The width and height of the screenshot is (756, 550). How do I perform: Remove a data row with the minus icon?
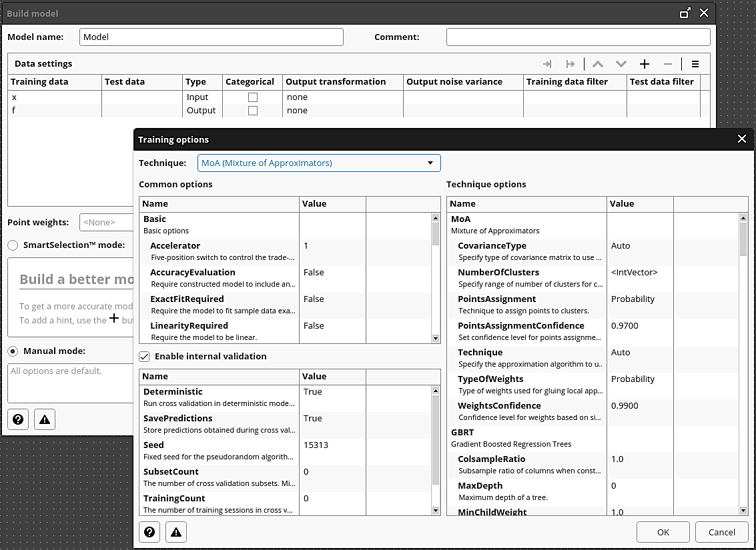668,64
